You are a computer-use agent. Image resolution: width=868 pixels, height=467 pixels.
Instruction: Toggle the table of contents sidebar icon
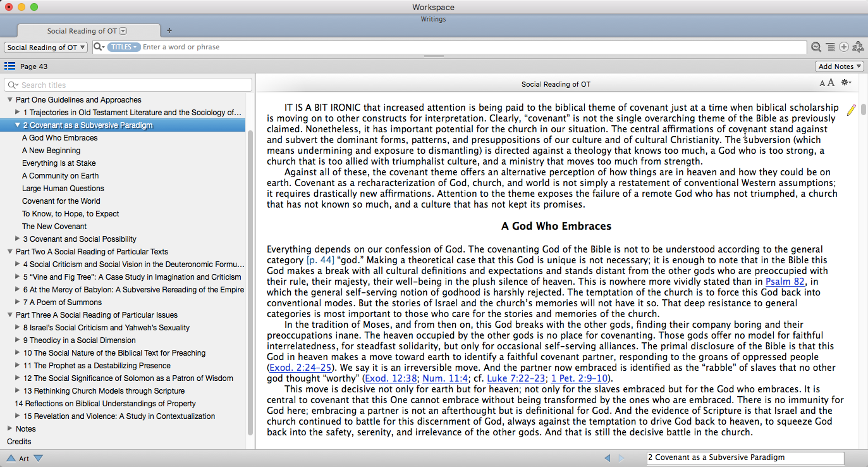tap(9, 66)
